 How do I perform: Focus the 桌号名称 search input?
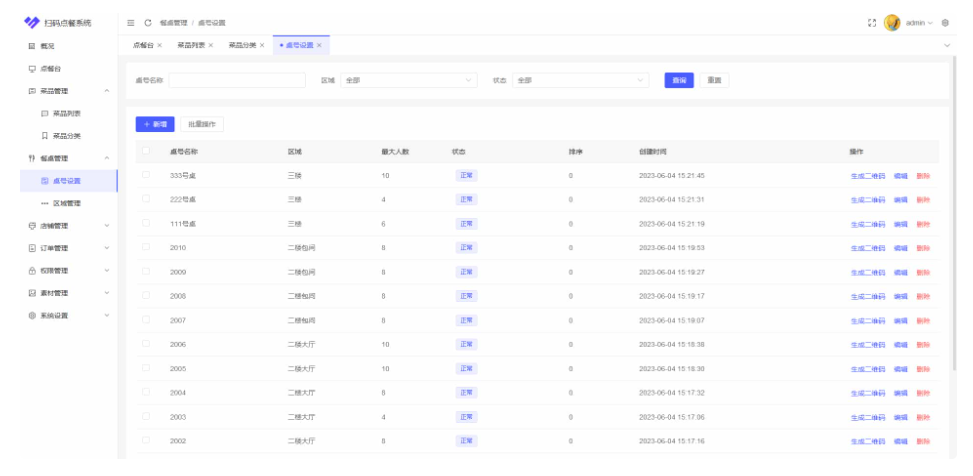coord(237,81)
